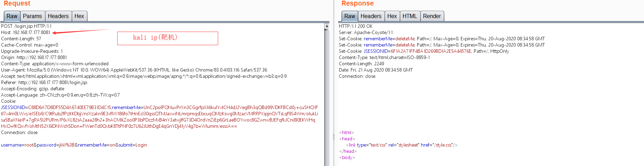Viewport: 644px width, 166px height.
Task: Click the Date: Fri, 21 Aug 2020 line
Action: tap(376, 70)
